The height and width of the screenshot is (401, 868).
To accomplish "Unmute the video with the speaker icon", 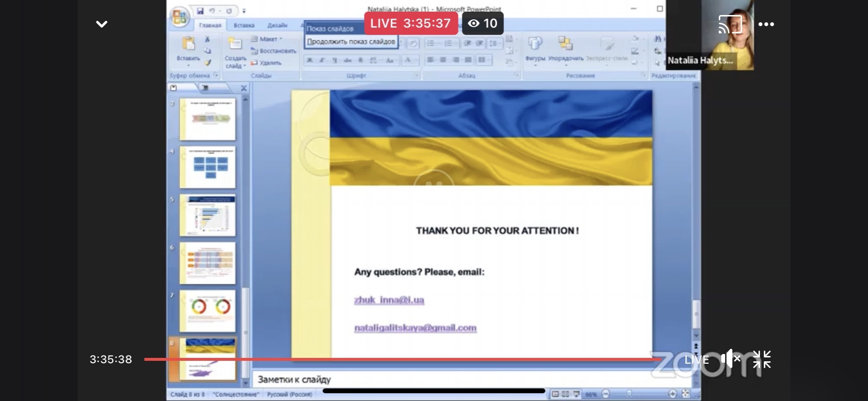I will (x=730, y=359).
